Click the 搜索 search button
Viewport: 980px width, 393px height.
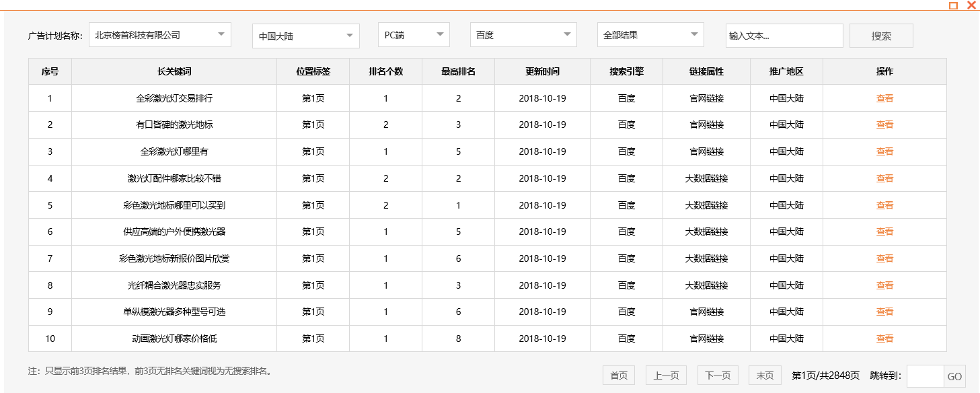[x=881, y=35]
